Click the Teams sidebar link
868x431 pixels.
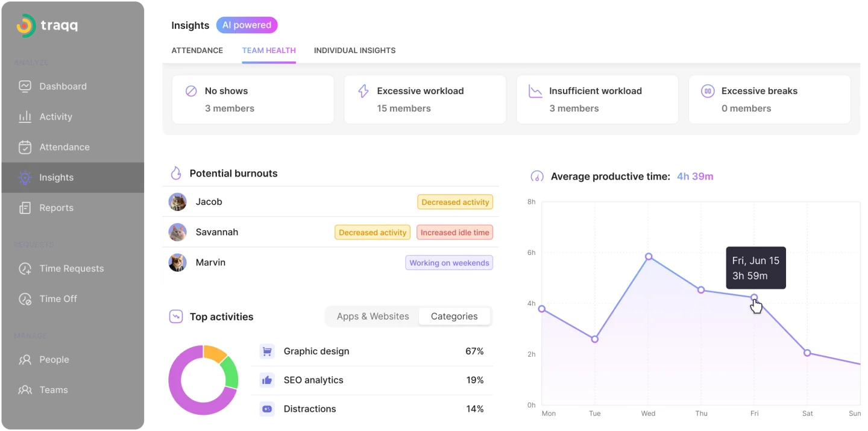click(x=53, y=390)
